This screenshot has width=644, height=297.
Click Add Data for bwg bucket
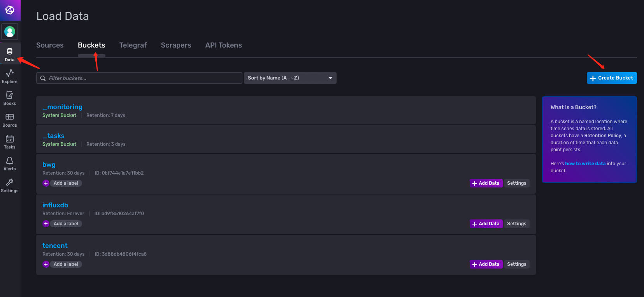486,183
